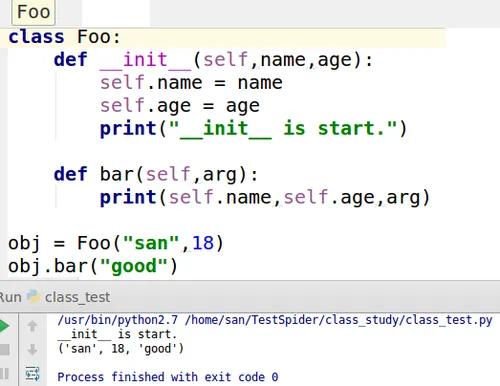
Task: Open the Run tool window label
Action: pos(11,297)
